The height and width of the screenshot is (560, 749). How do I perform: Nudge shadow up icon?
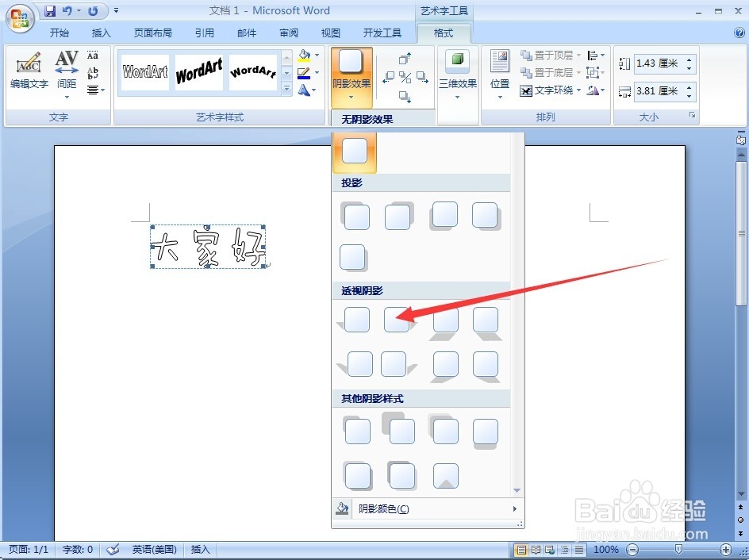tap(405, 58)
